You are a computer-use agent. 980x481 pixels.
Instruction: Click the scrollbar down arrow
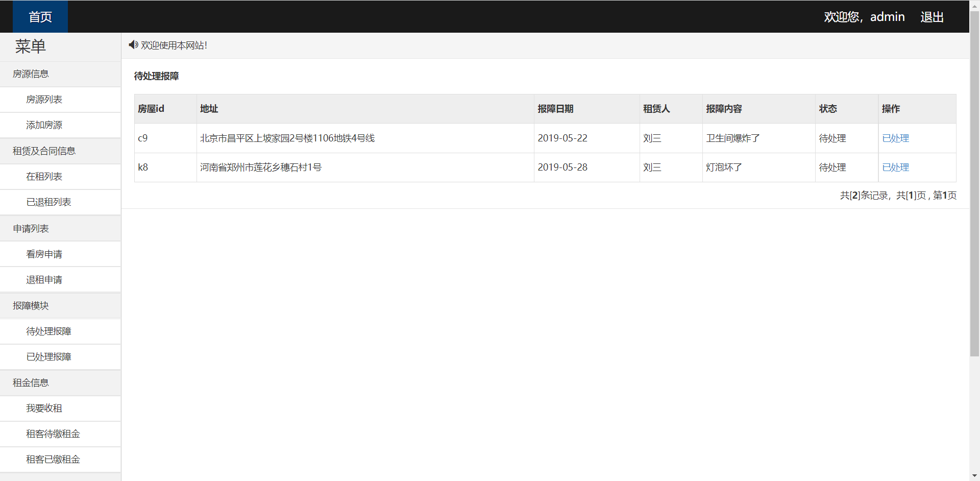(x=974, y=476)
